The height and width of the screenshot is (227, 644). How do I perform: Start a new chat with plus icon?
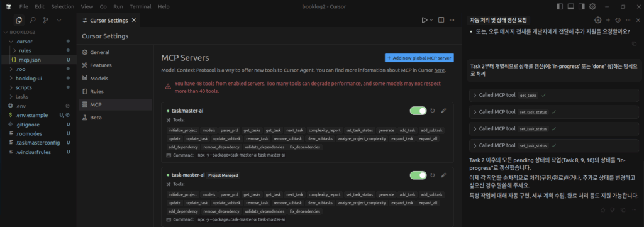pos(608,20)
